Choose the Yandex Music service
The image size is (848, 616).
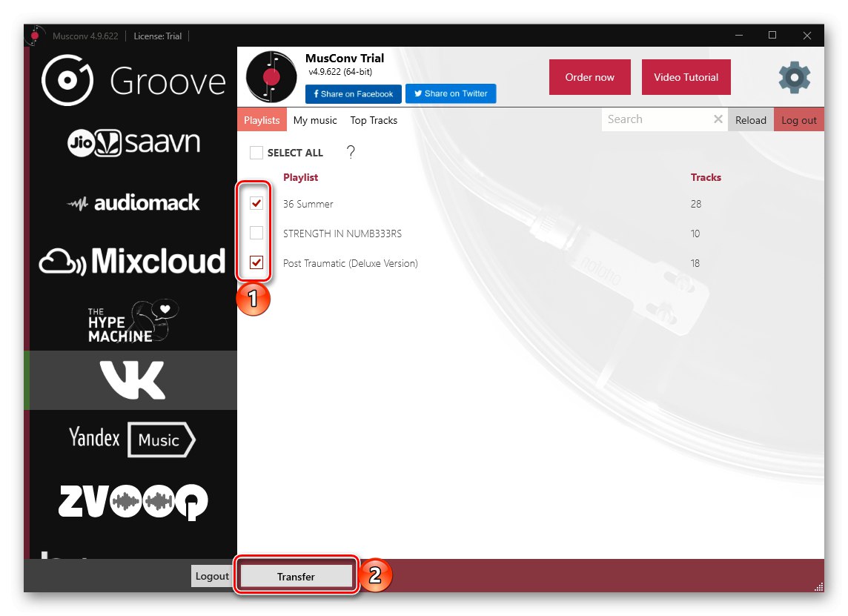(x=132, y=439)
